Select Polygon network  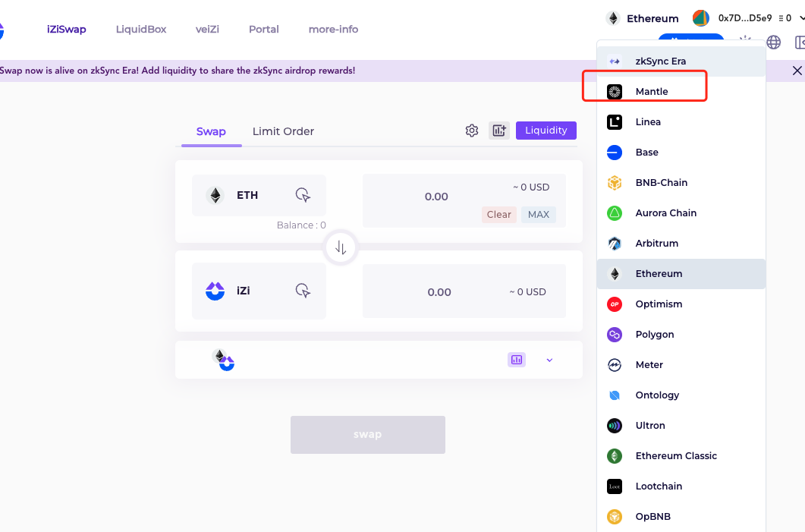[681, 334]
